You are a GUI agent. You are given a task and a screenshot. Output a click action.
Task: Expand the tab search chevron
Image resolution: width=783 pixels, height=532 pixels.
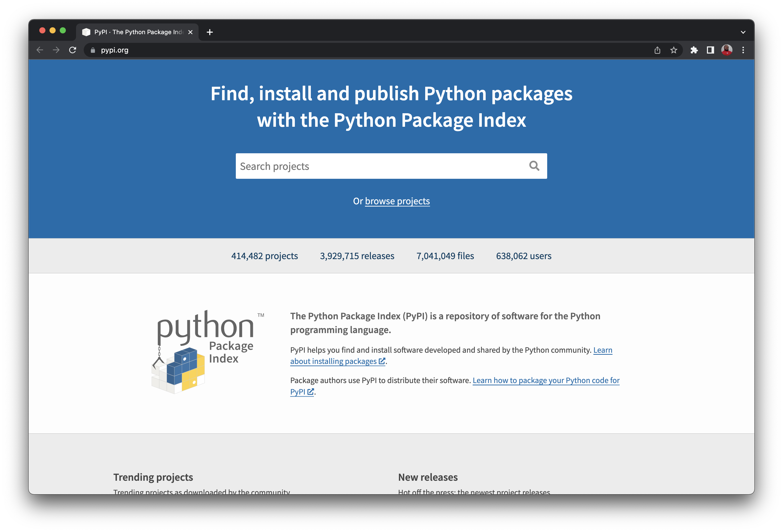click(743, 32)
